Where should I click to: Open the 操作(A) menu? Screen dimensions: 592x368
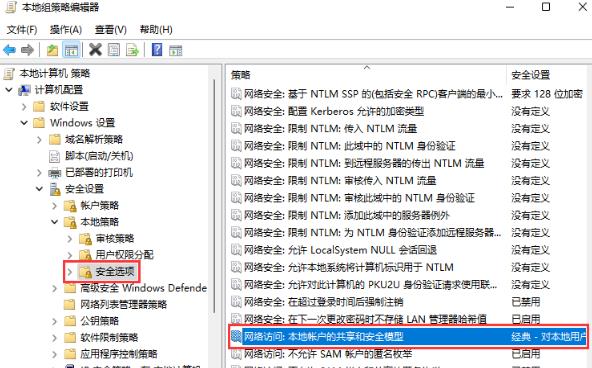click(x=66, y=29)
